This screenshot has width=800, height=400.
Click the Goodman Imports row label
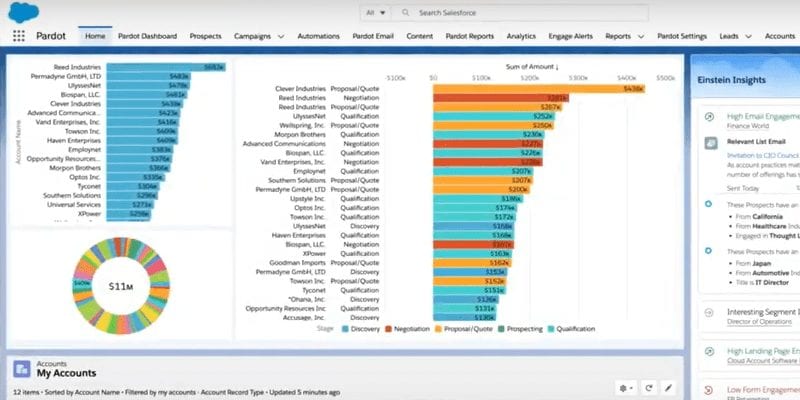pos(297,263)
